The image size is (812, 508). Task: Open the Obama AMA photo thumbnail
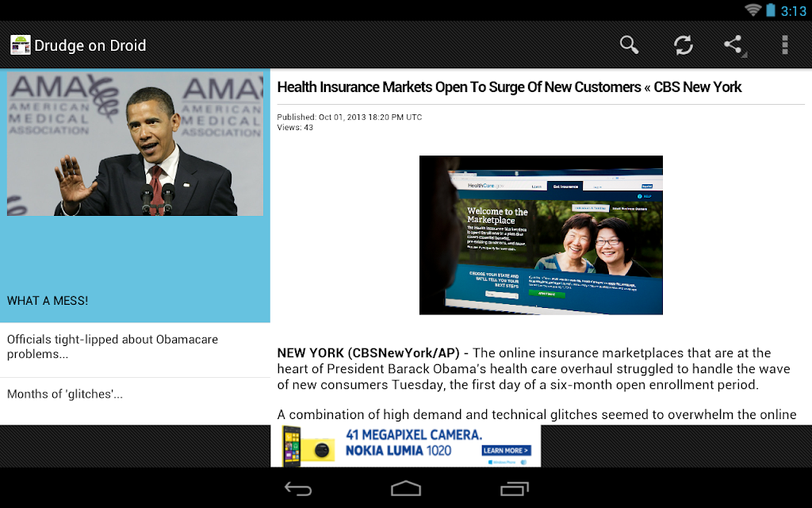(x=135, y=144)
